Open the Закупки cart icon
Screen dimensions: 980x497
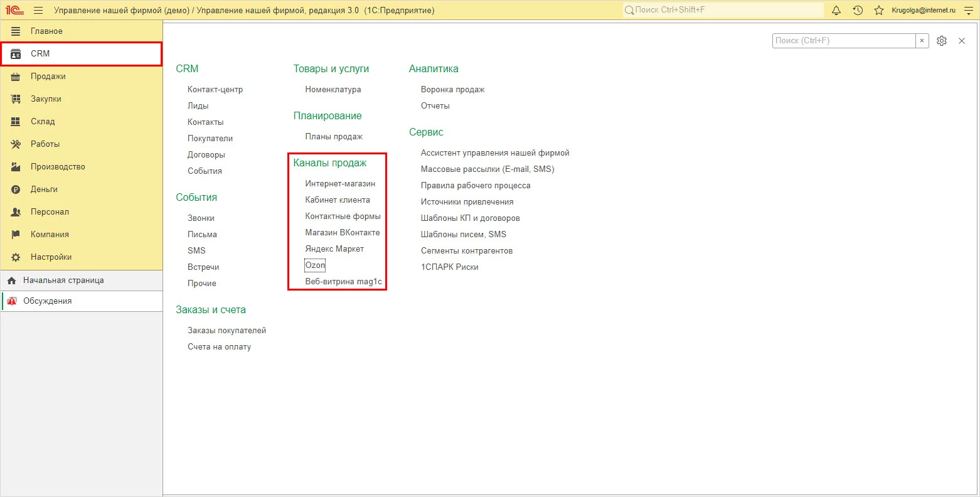tap(16, 99)
